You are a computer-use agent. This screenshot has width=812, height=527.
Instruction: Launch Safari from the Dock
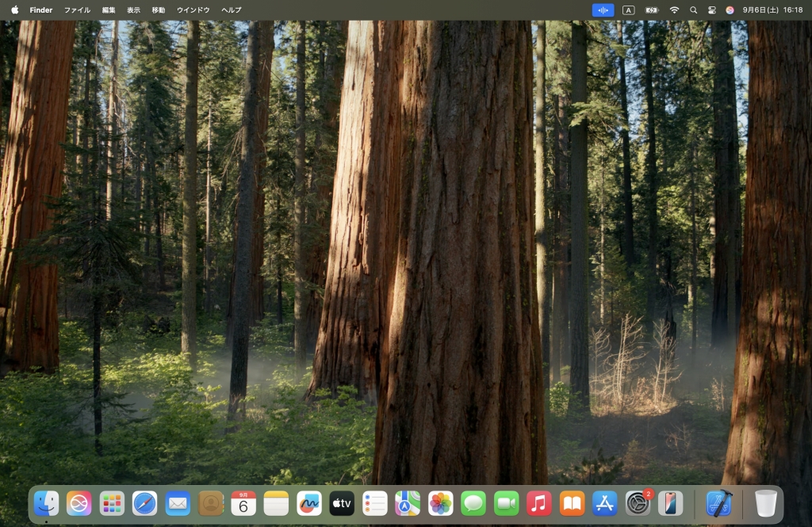tap(144, 503)
